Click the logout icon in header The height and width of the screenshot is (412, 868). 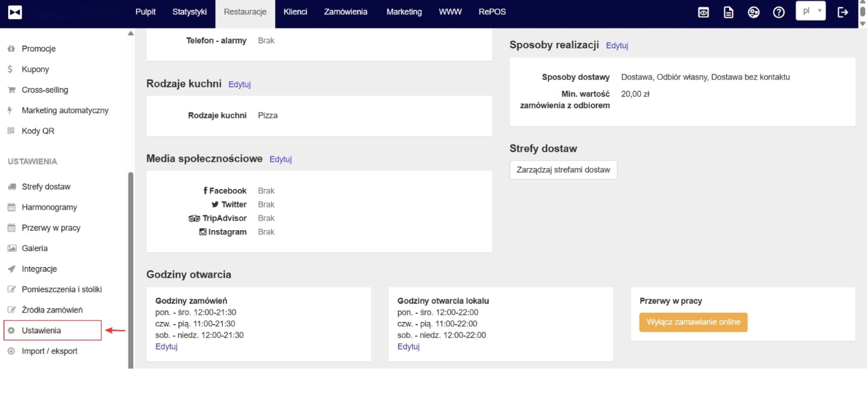(x=843, y=12)
